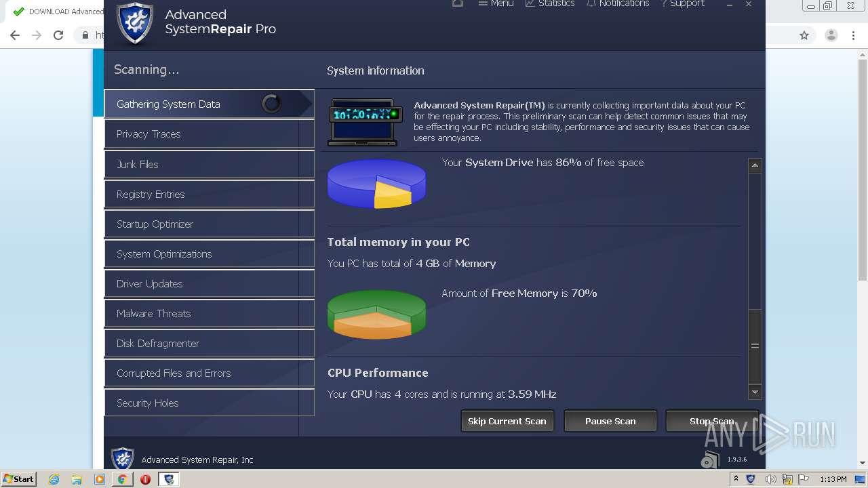Click the 1:13 PM taskbar clock
Screen dimensions: 868x488
[833, 479]
